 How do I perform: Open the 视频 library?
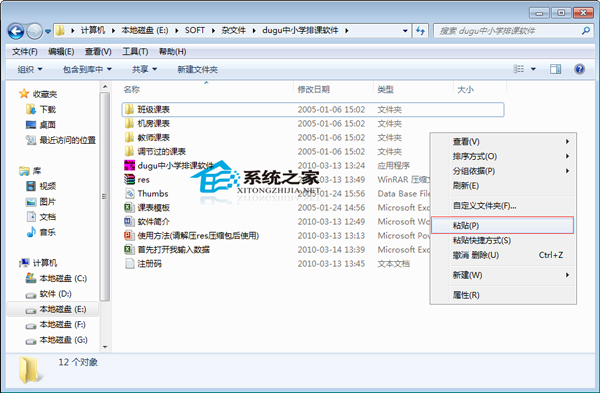tap(41, 186)
